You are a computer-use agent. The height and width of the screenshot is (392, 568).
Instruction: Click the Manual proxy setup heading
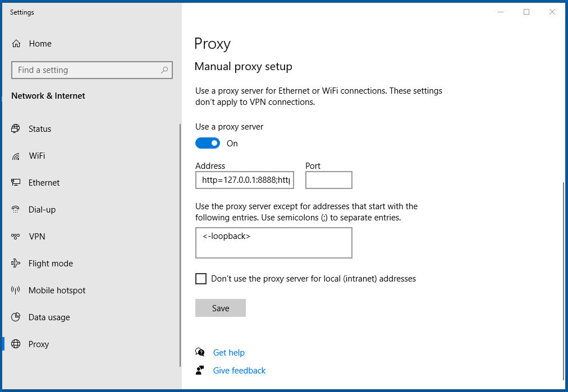244,67
